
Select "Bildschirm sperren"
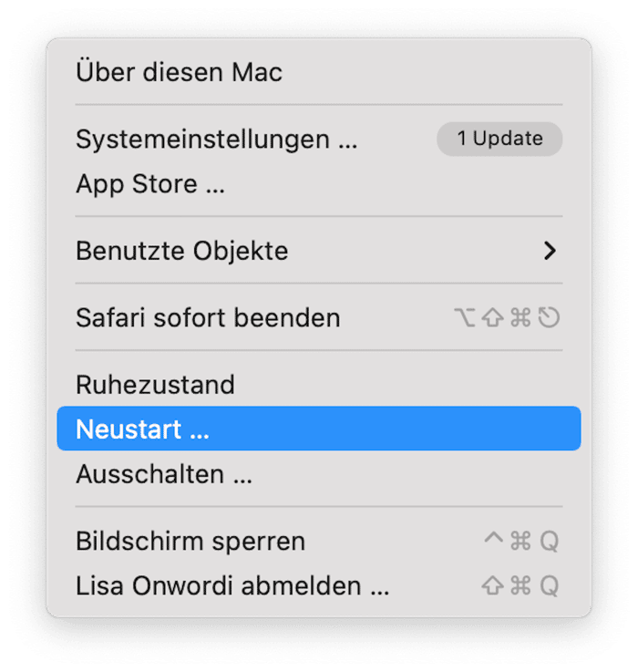pyautogui.click(x=190, y=541)
